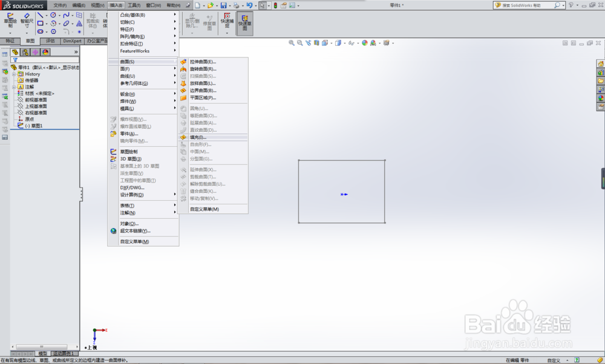Select the Polygon sketch tool
Viewport: 605px width, 364px height.
pyautogui.click(x=53, y=31)
